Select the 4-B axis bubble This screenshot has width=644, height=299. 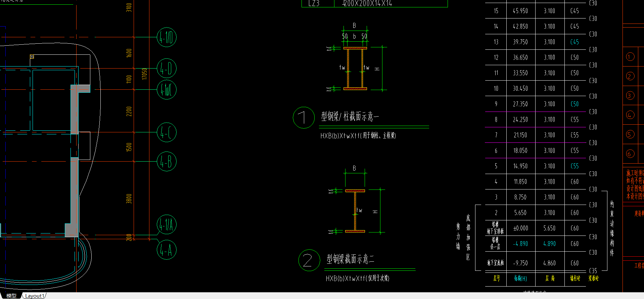167,162
